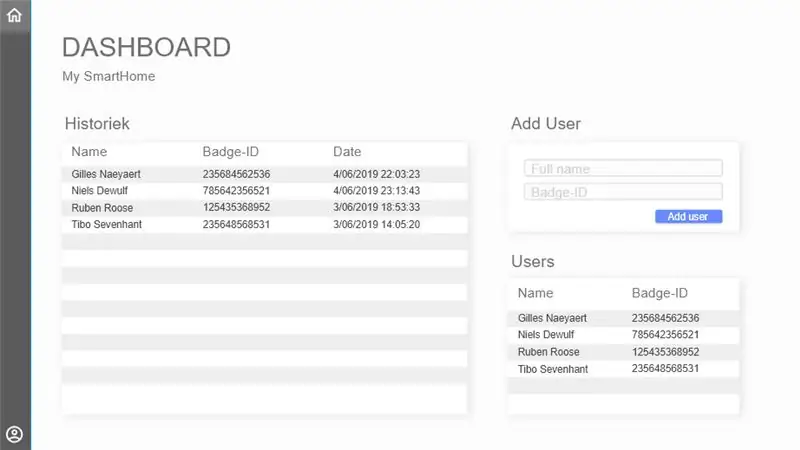Click the My SmartHome subtitle
800x450 pixels.
pyautogui.click(x=109, y=77)
